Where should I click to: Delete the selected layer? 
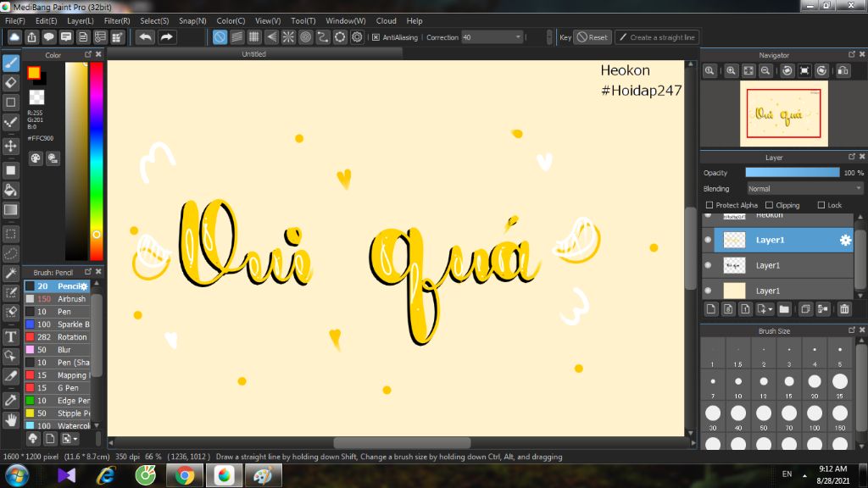tap(844, 309)
